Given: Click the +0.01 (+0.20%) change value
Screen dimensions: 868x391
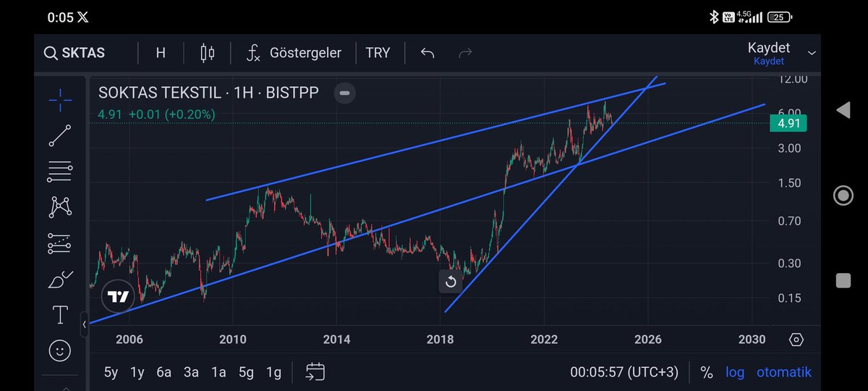Looking at the screenshot, I should [x=172, y=114].
